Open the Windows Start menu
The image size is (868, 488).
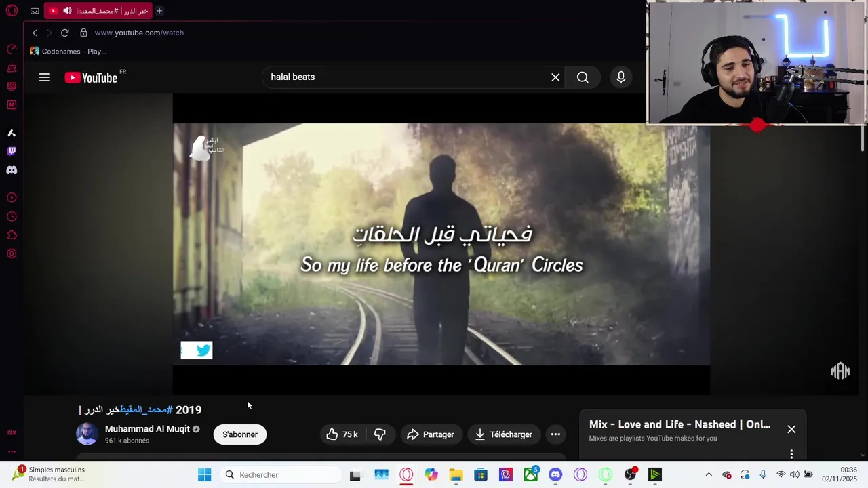coord(204,474)
